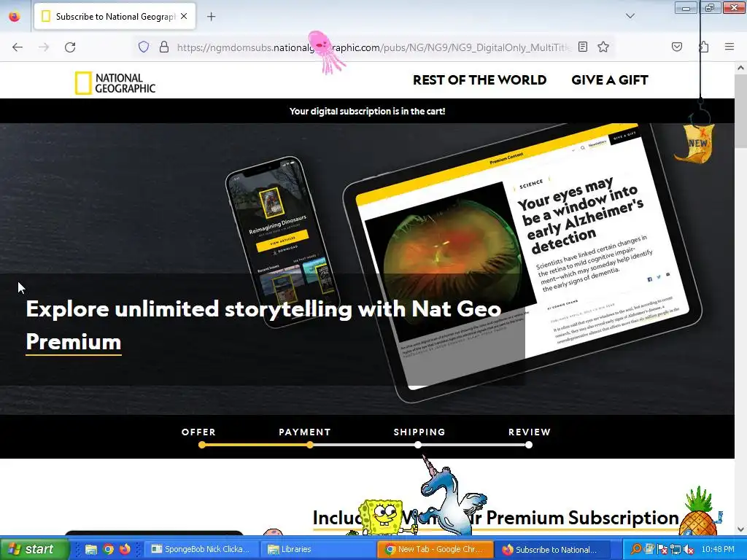View site security via the padlock icon

164,47
